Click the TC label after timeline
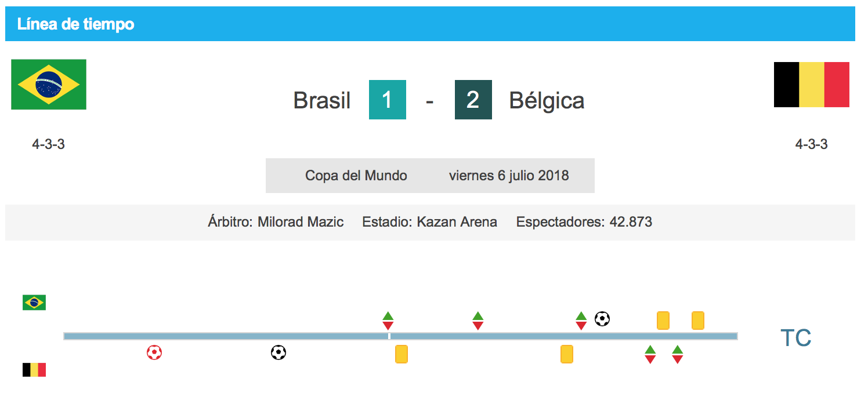Image resolution: width=868 pixels, height=393 pixels. coord(796,338)
